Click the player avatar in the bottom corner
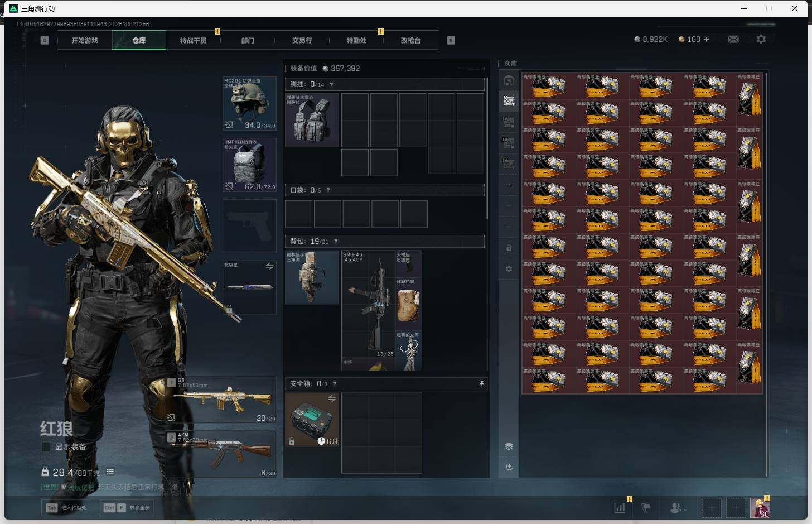 coord(760,507)
